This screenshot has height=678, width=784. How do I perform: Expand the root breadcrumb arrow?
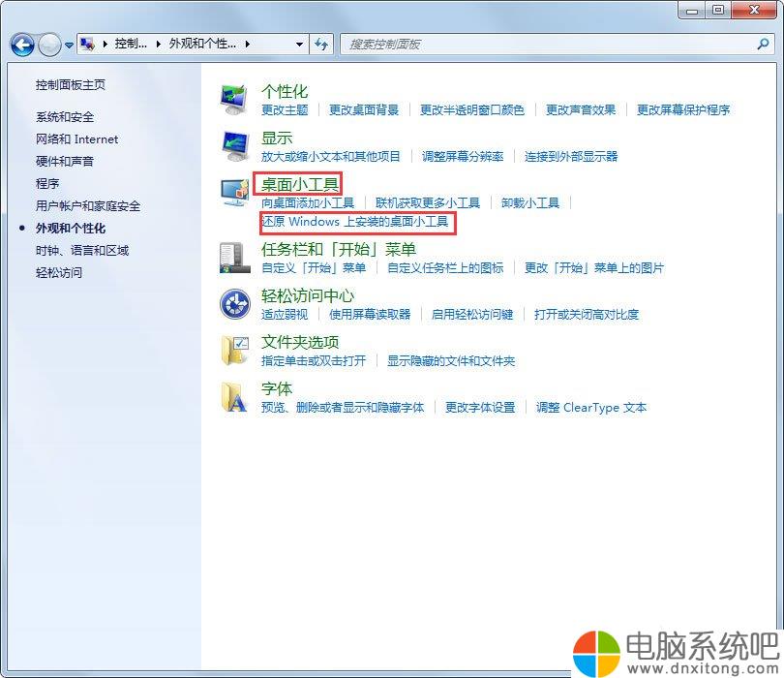tap(105, 44)
